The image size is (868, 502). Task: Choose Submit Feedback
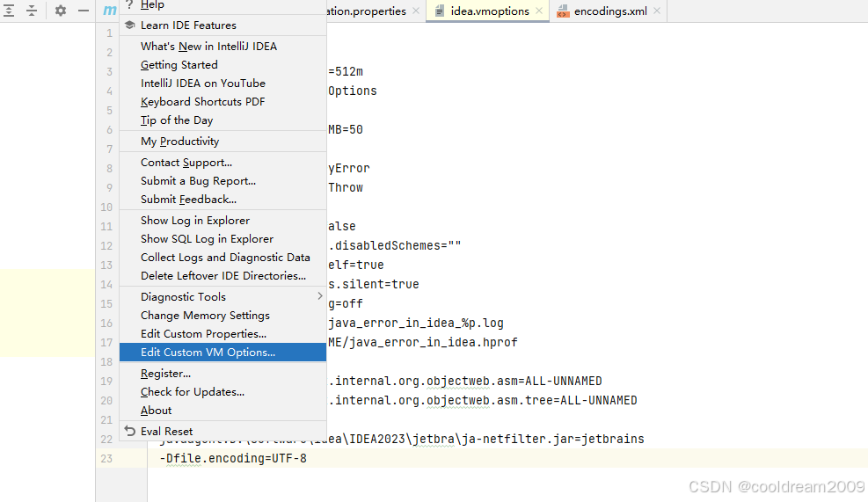click(x=222, y=200)
